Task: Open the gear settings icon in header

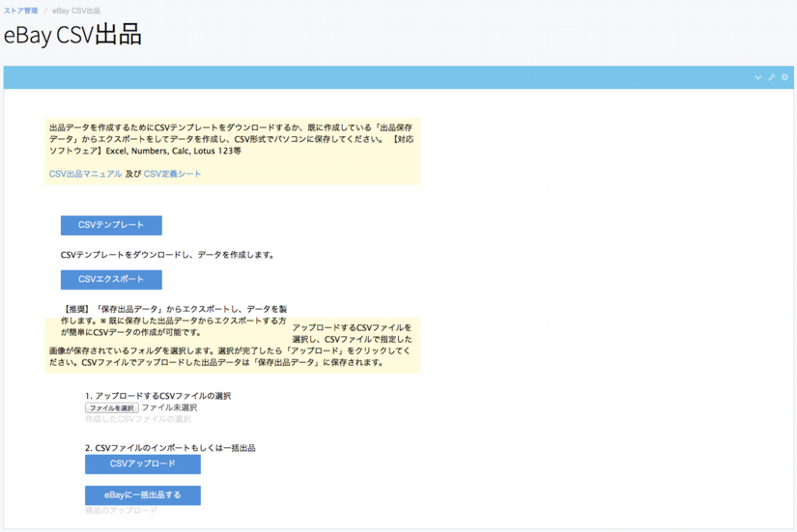Action: pos(784,77)
